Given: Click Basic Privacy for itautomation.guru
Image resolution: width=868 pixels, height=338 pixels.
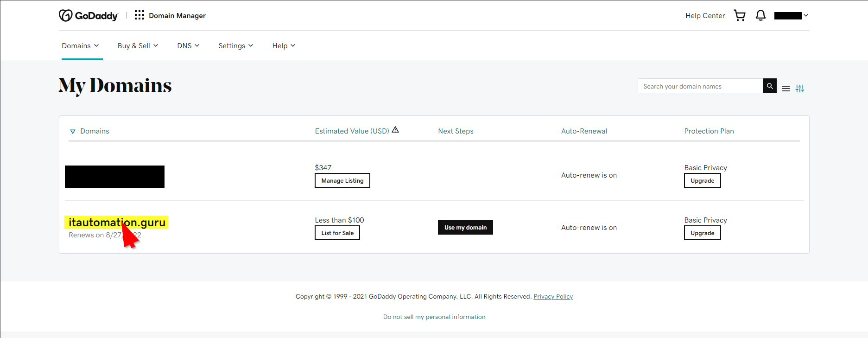Looking at the screenshot, I should [705, 220].
